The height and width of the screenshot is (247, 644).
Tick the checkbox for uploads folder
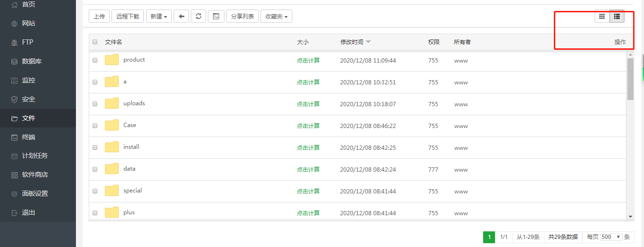[x=95, y=104]
